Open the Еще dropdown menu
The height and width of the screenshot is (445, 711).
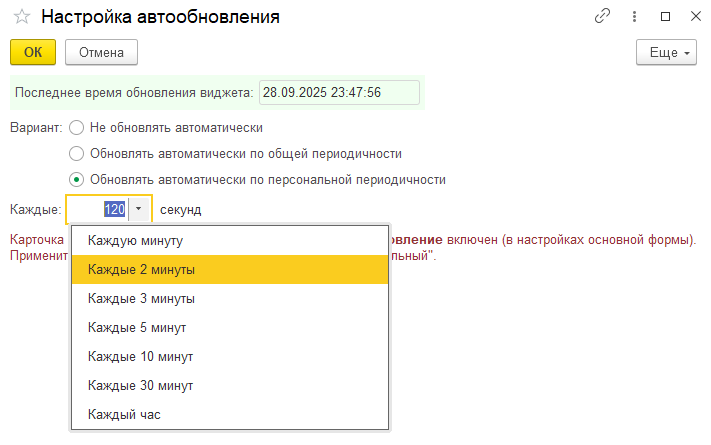click(665, 53)
